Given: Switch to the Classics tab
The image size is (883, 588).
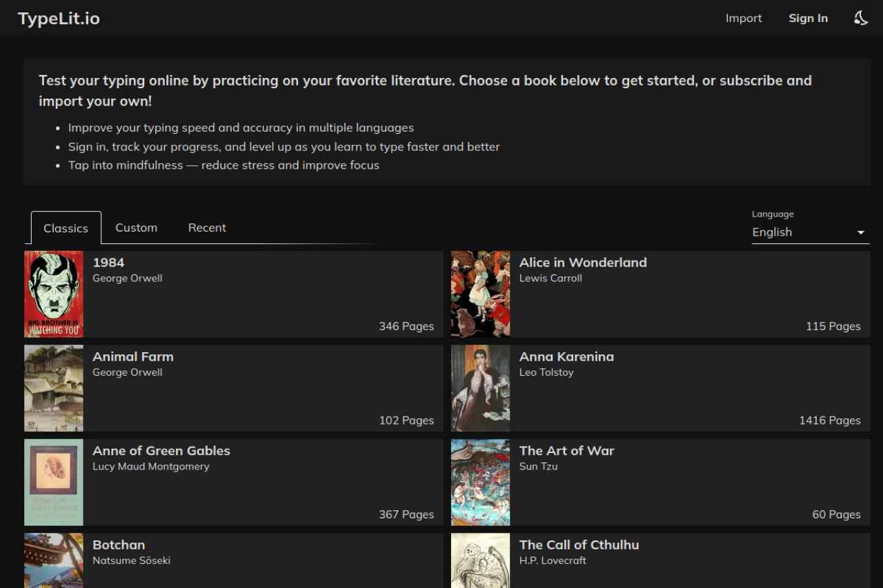Looking at the screenshot, I should [66, 227].
